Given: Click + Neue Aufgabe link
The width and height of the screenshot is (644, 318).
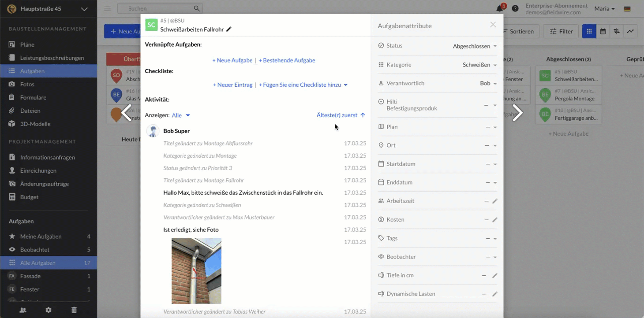Looking at the screenshot, I should pyautogui.click(x=232, y=60).
